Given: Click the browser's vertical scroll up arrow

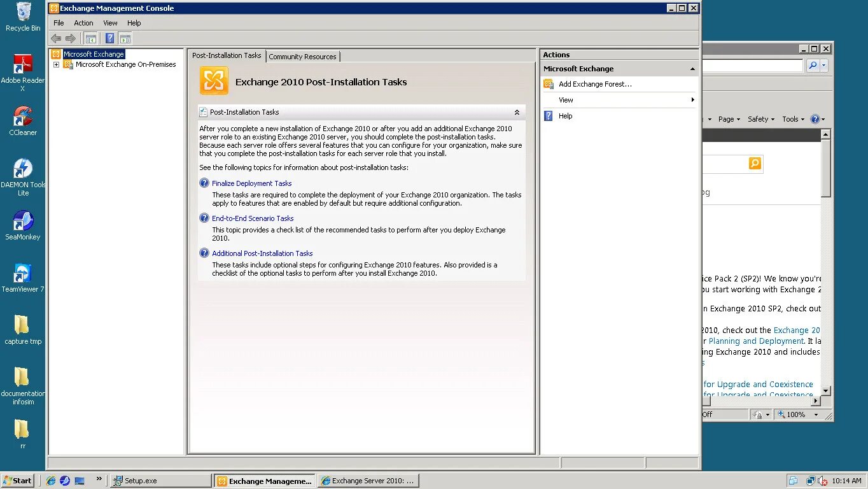Looking at the screenshot, I should click(x=826, y=134).
